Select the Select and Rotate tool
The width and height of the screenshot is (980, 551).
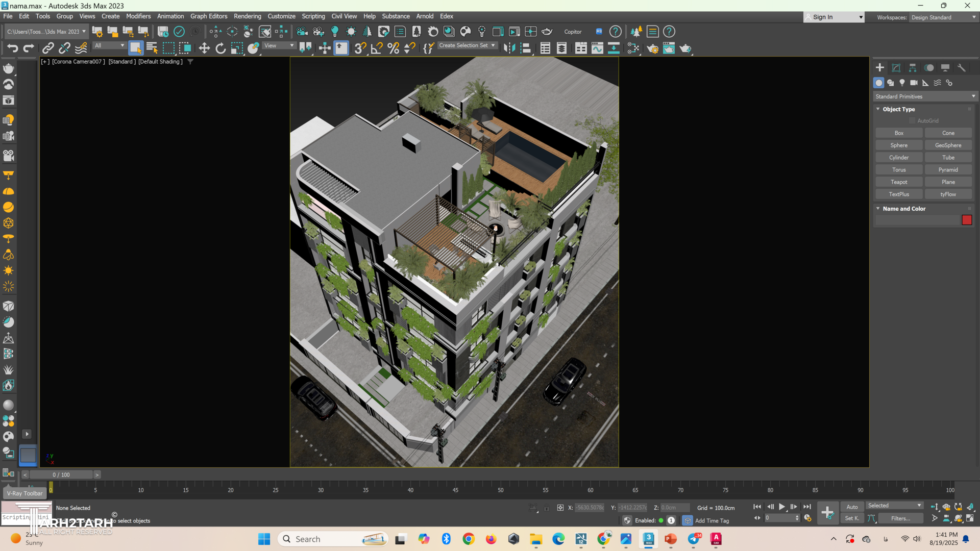point(220,48)
